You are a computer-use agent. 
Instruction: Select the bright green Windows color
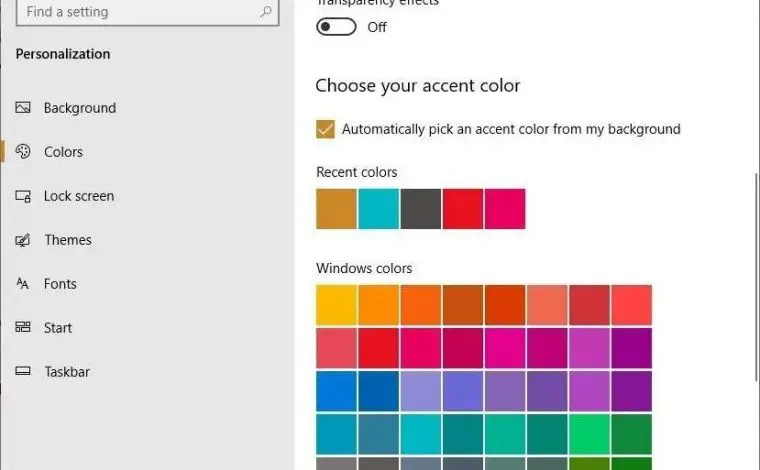(x=589, y=434)
